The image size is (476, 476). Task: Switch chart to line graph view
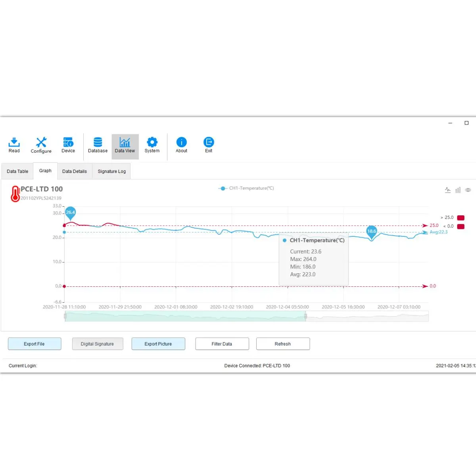tap(448, 190)
